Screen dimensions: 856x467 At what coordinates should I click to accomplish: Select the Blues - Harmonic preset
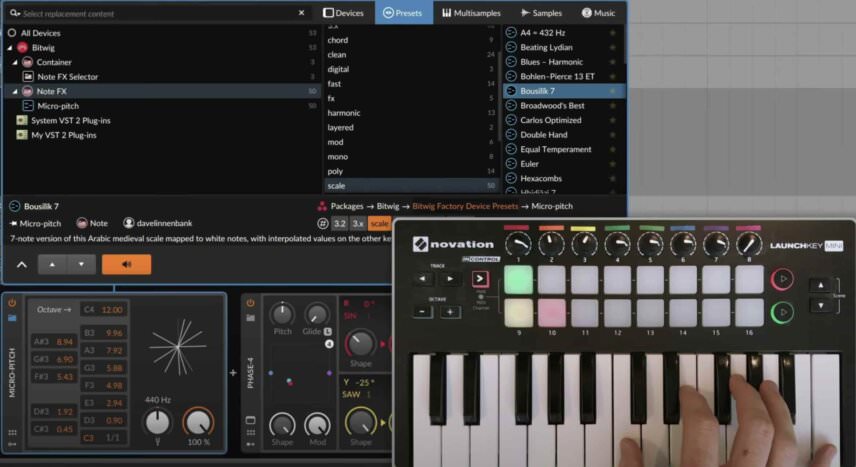pos(551,62)
